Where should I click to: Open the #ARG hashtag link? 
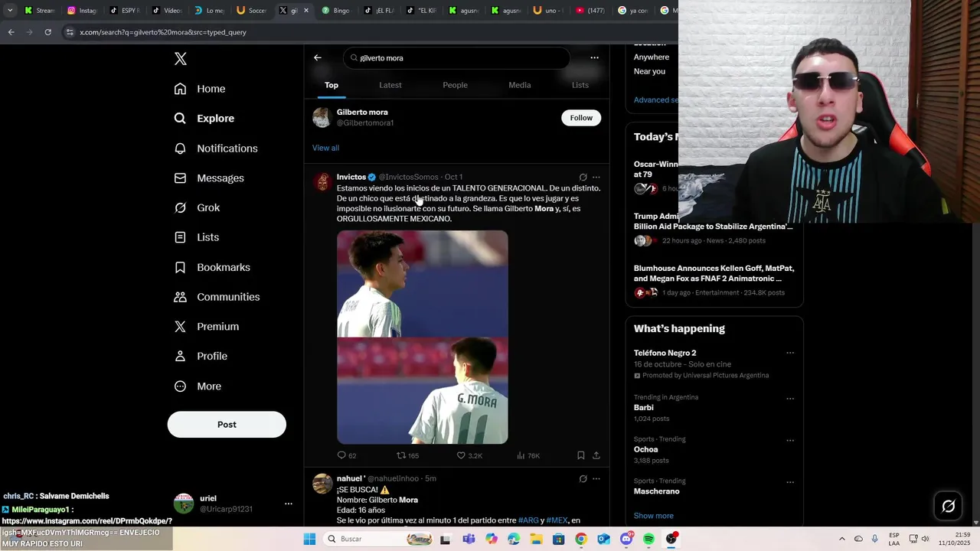529,520
